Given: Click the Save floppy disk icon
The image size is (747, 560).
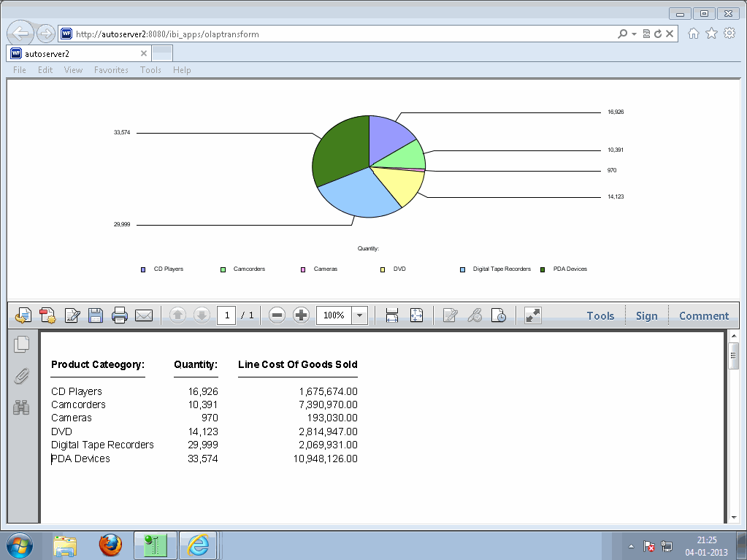Looking at the screenshot, I should click(x=95, y=315).
